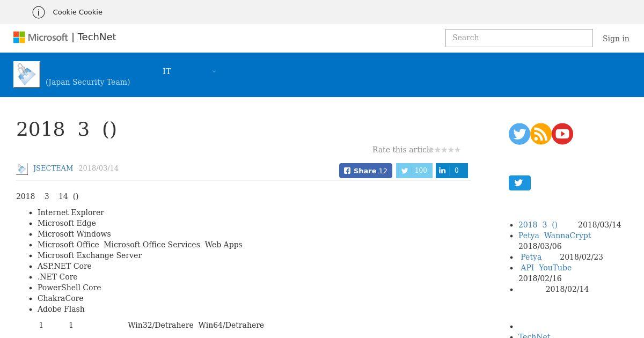The image size is (644, 338).
Task: Select the Adobe Flash list item
Action: [x=61, y=309]
